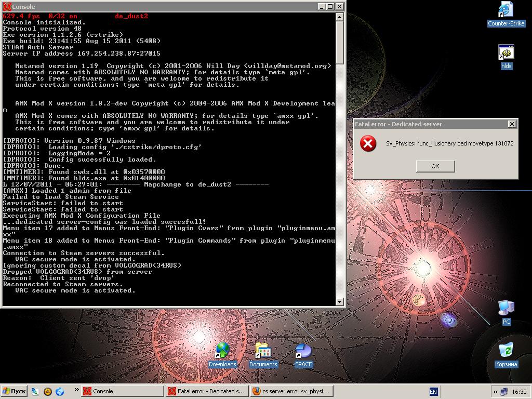532x399 pixels.
Task: Maximize the Console window
Action: tap(330, 6)
